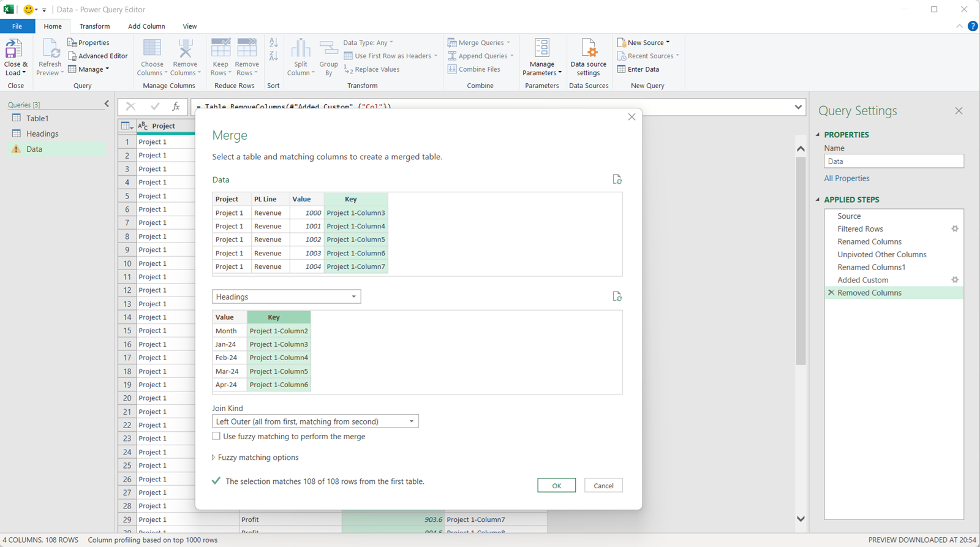Select PL Line column header in Merge
This screenshot has width=980, height=547.
click(x=271, y=199)
